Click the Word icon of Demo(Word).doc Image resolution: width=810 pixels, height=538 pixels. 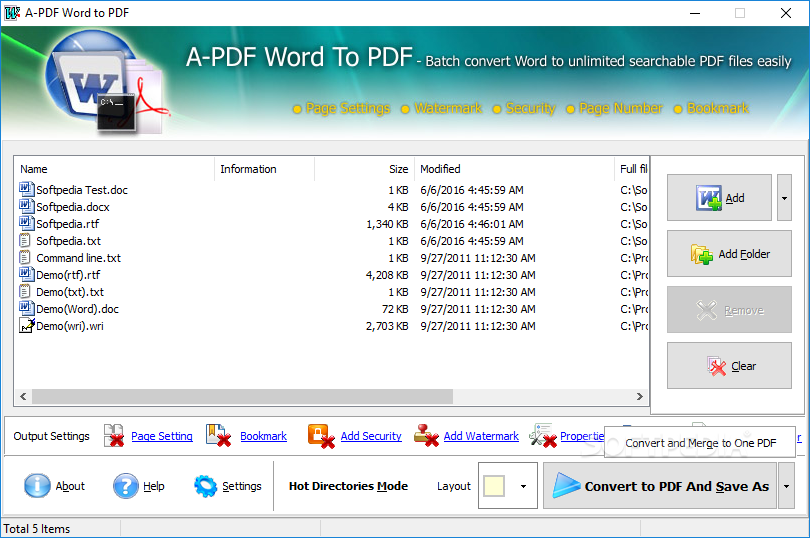[x=26, y=308]
